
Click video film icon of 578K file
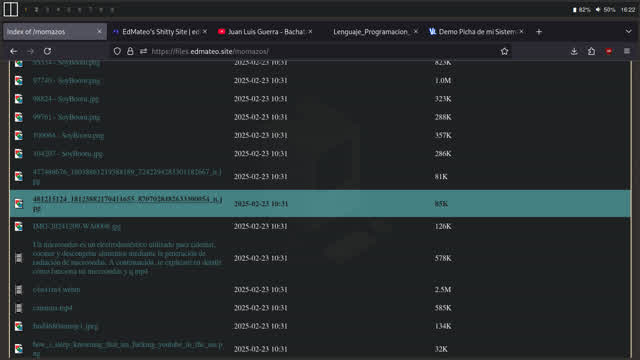(x=19, y=258)
